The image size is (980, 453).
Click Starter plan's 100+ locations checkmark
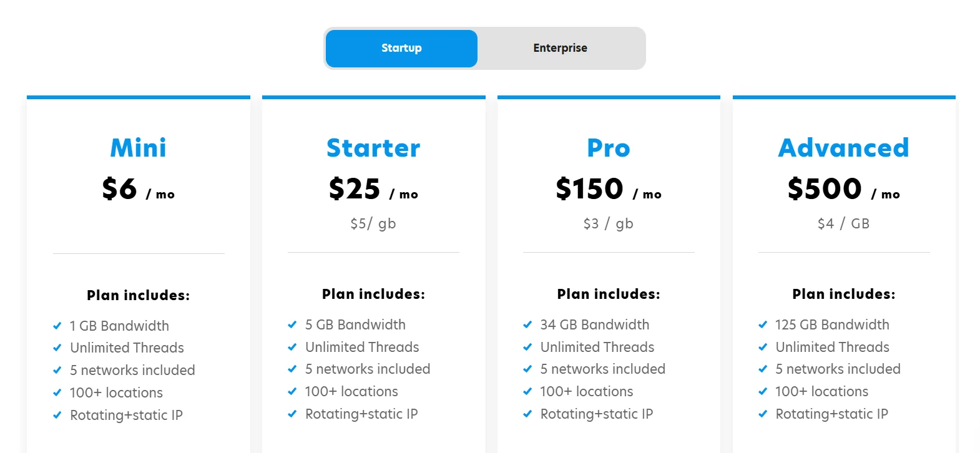(292, 391)
